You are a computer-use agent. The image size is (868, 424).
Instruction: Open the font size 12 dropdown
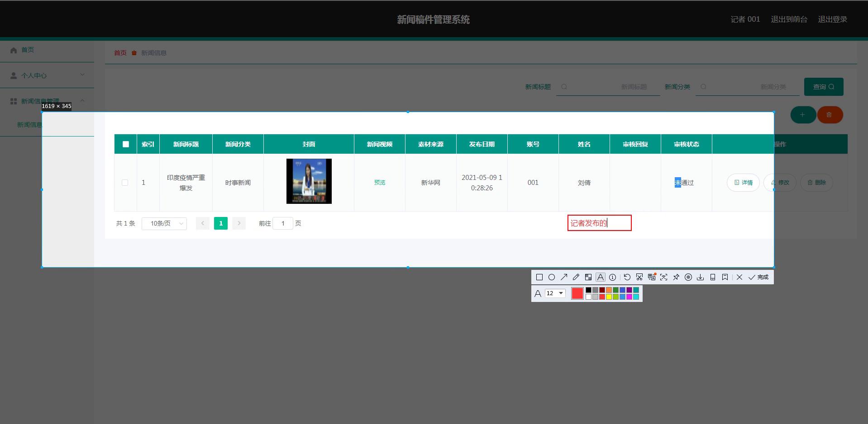(555, 293)
